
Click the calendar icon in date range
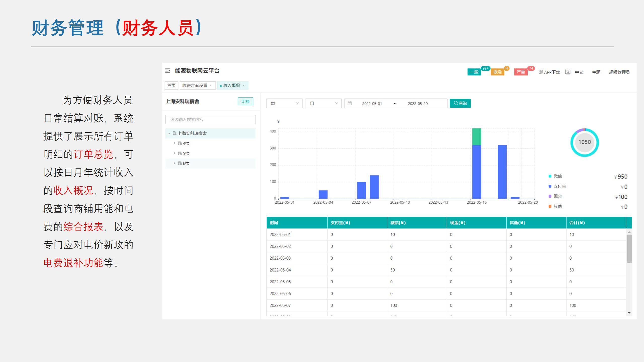pos(350,103)
